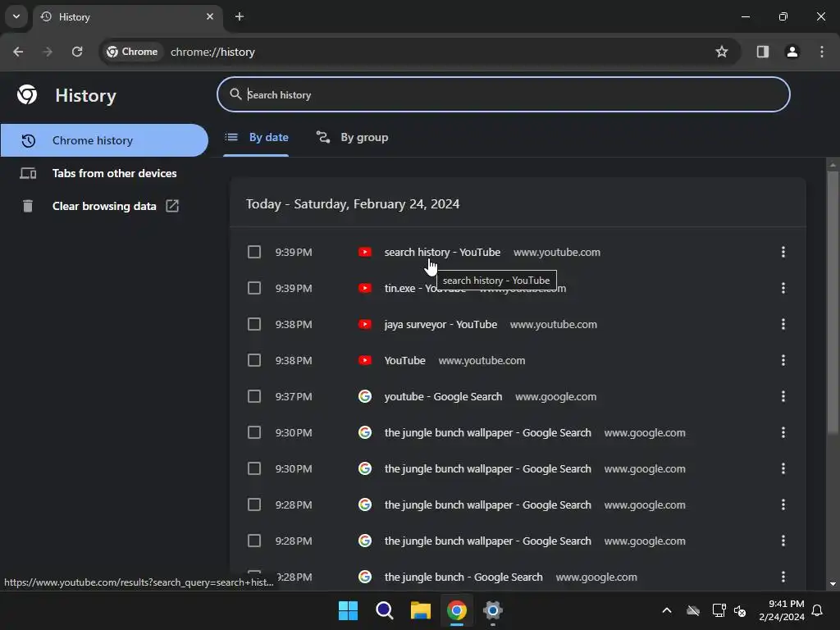Switch to By date tab
The width and height of the screenshot is (840, 630).
(x=256, y=138)
